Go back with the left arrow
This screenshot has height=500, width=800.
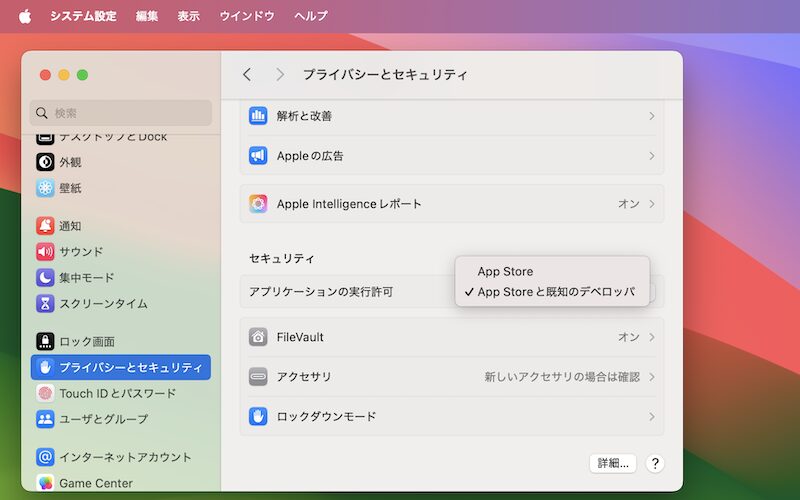click(x=247, y=74)
